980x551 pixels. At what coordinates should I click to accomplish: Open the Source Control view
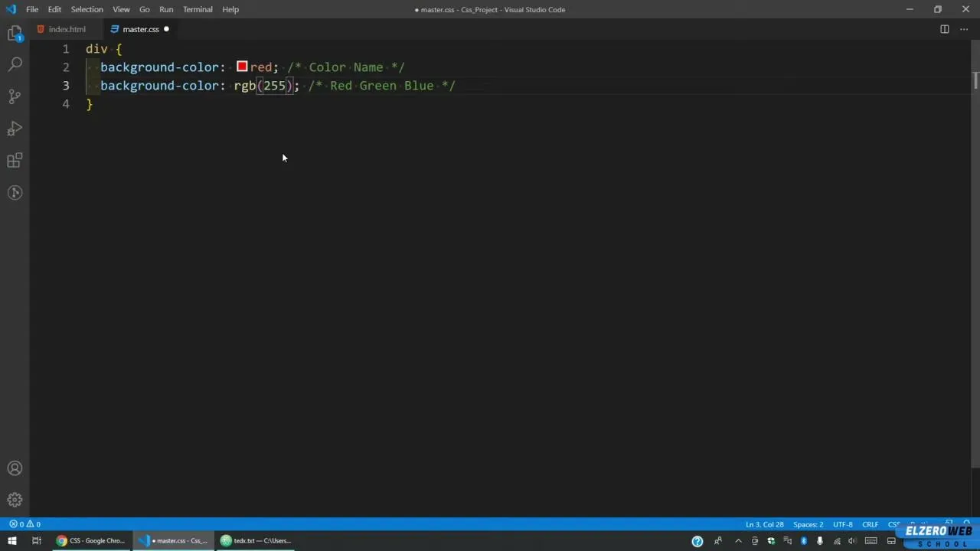[x=15, y=96]
